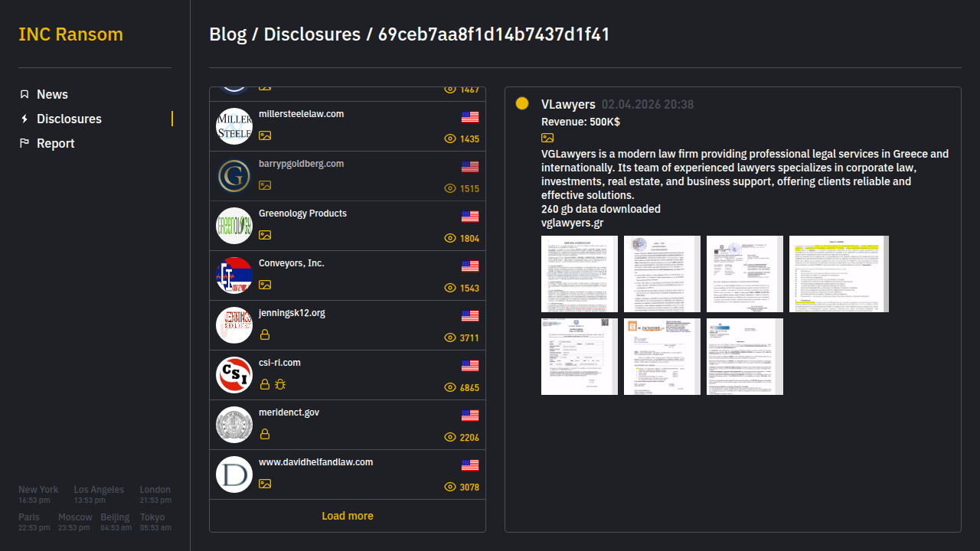Click the News bookmark icon in sidebar

(24, 94)
